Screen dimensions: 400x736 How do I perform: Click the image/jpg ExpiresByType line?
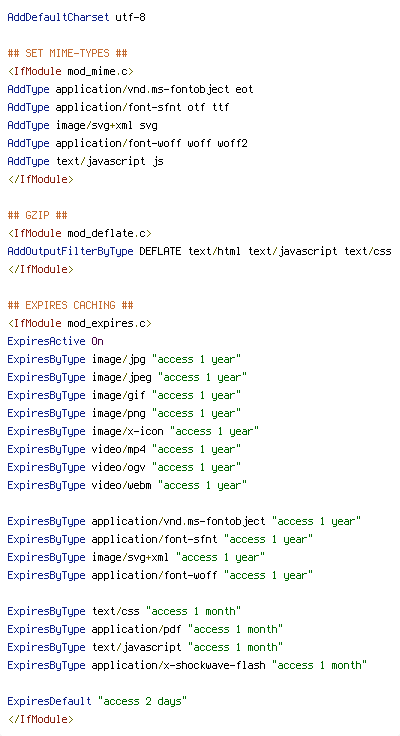(124, 360)
